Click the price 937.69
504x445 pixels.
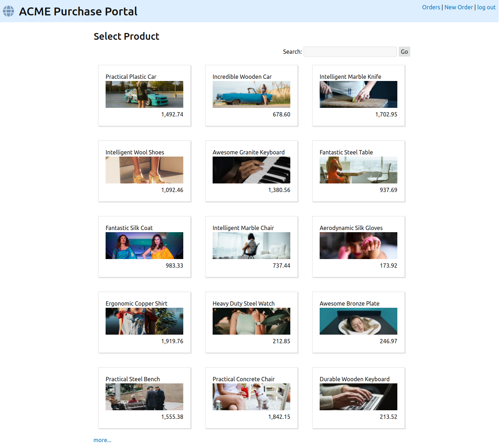click(388, 190)
